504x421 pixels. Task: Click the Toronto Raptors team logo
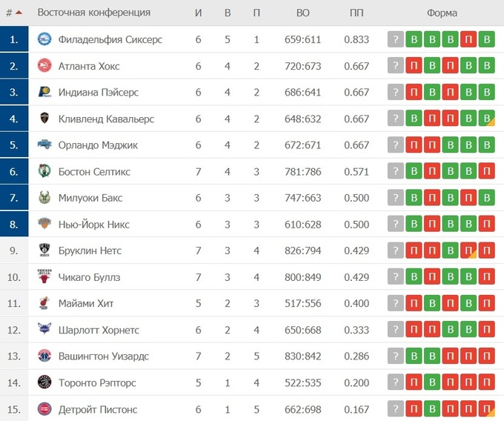(44, 382)
